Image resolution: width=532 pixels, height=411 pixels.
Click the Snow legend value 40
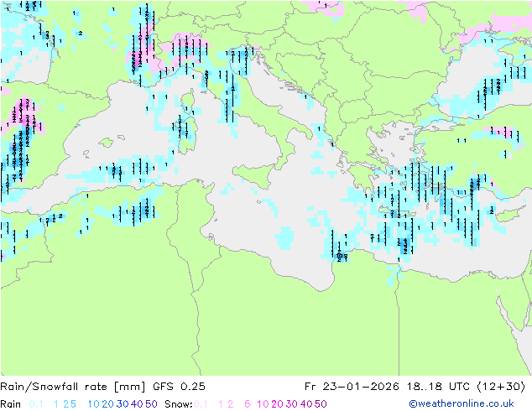click(x=306, y=404)
